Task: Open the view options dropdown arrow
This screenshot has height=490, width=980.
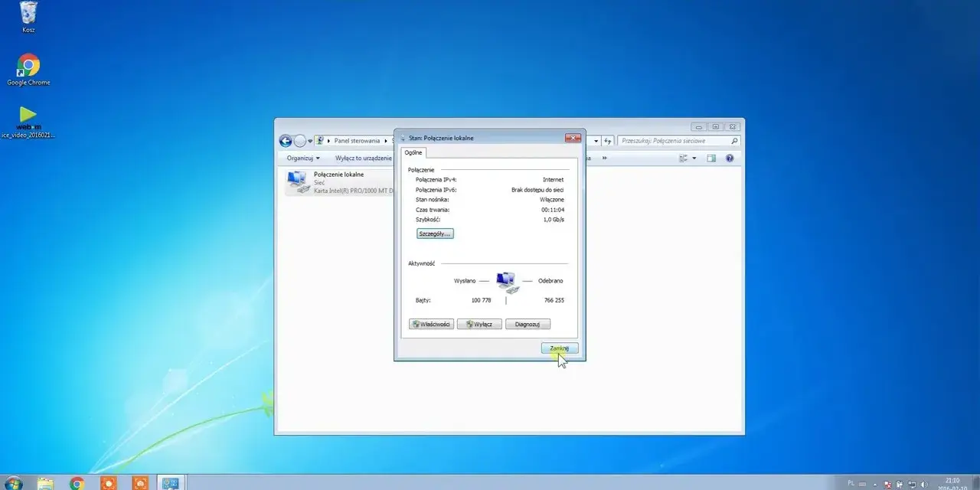Action: point(694,158)
